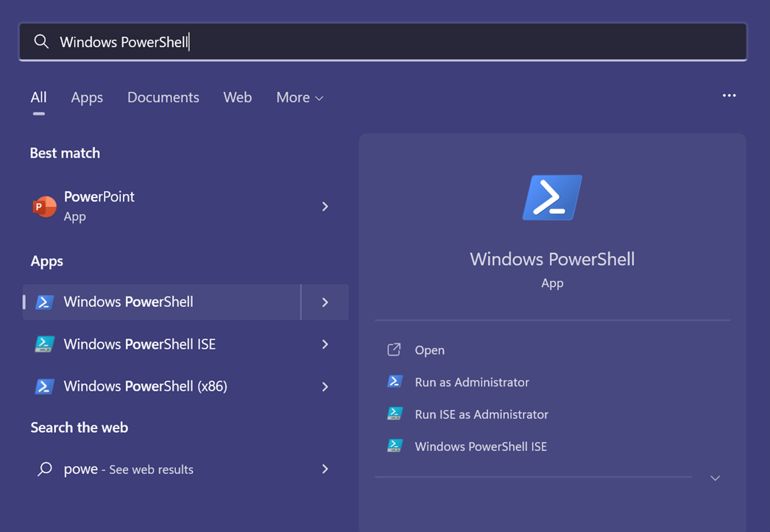Click the Windows PowerShell ISE icon in results
The image size is (770, 532).
click(44, 344)
